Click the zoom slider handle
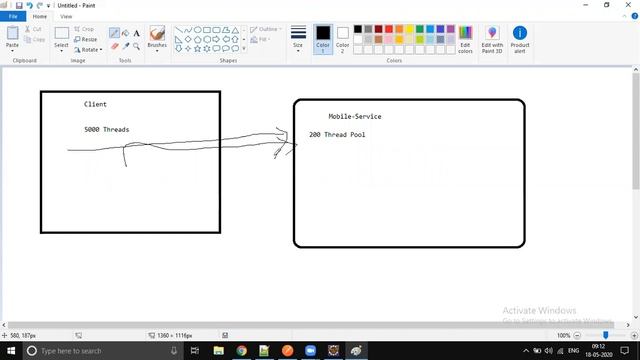640x360 pixels. click(606, 335)
